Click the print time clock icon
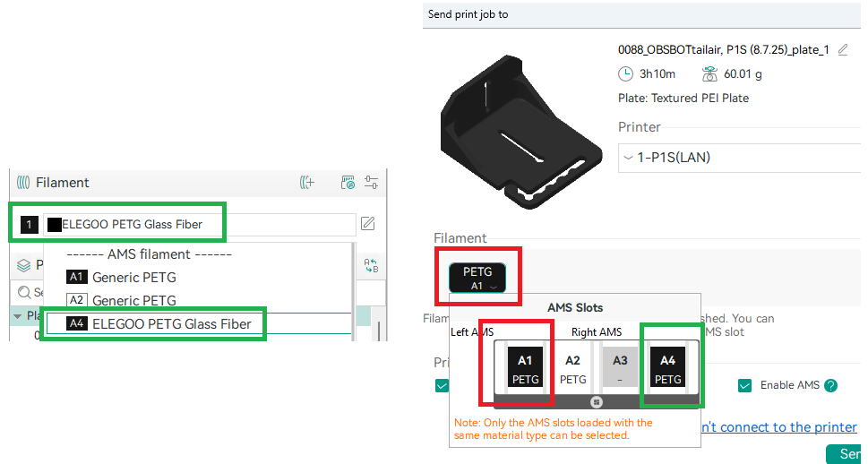The image size is (868, 464). click(625, 73)
